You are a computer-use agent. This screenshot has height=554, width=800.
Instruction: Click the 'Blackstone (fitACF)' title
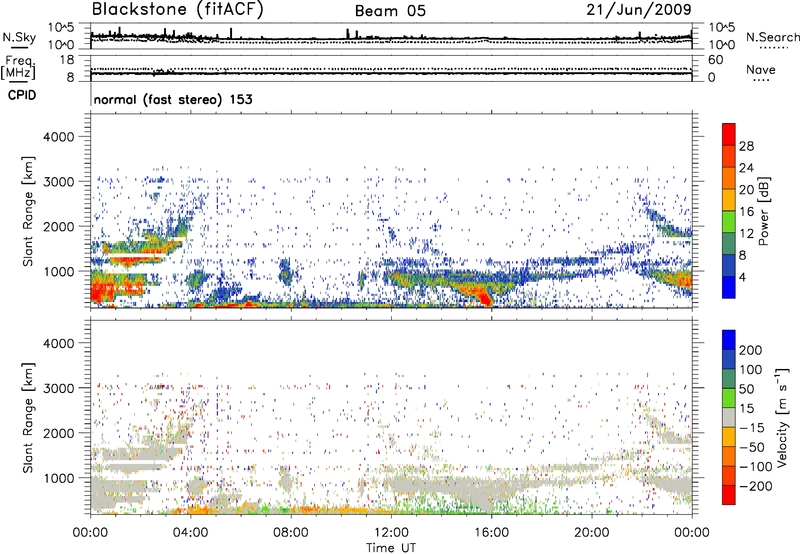178,10
